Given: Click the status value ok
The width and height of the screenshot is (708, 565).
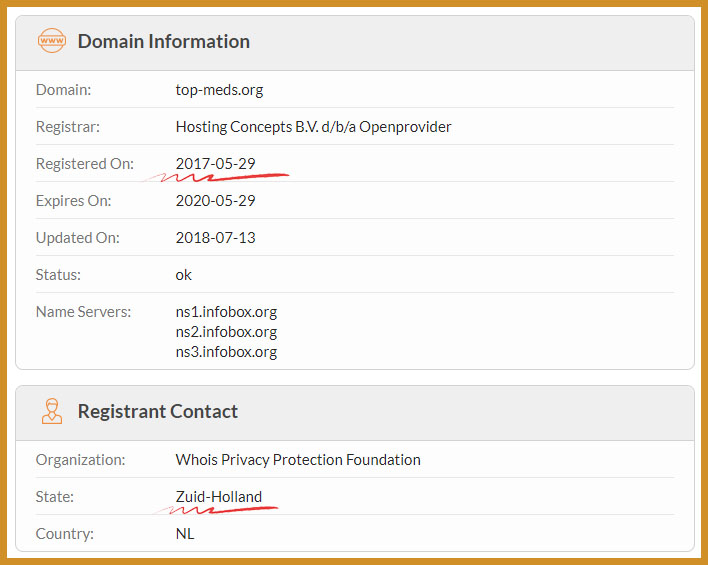Looking at the screenshot, I should tap(184, 274).
